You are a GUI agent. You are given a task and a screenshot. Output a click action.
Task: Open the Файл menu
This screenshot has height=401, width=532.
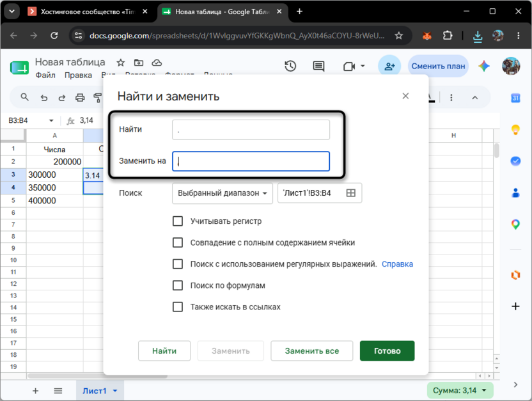pyautogui.click(x=45, y=75)
